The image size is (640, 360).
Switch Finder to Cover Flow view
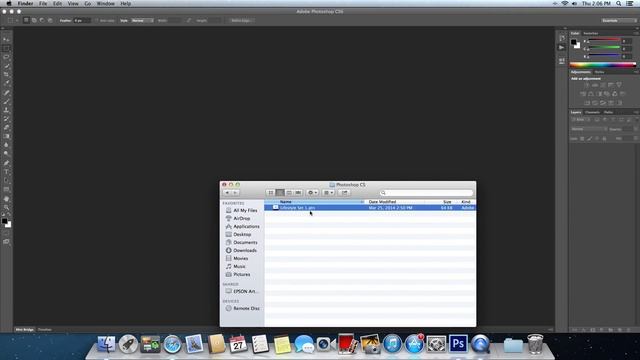[x=298, y=193]
